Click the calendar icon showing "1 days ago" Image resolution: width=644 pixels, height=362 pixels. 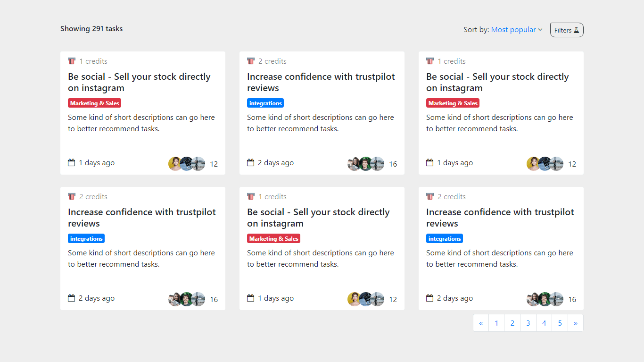[72, 162]
